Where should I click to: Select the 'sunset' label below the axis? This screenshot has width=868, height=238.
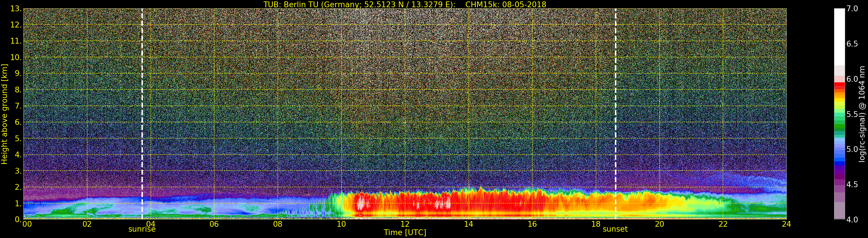click(x=615, y=229)
